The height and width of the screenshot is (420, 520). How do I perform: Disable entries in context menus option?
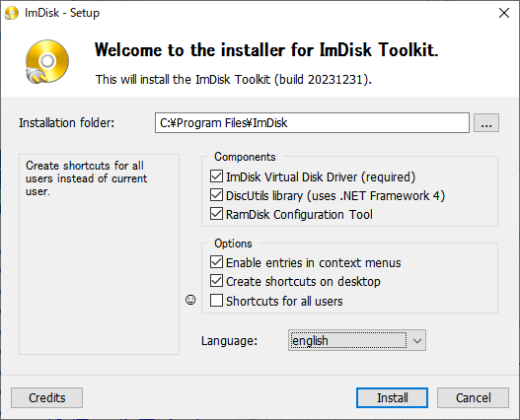click(216, 262)
